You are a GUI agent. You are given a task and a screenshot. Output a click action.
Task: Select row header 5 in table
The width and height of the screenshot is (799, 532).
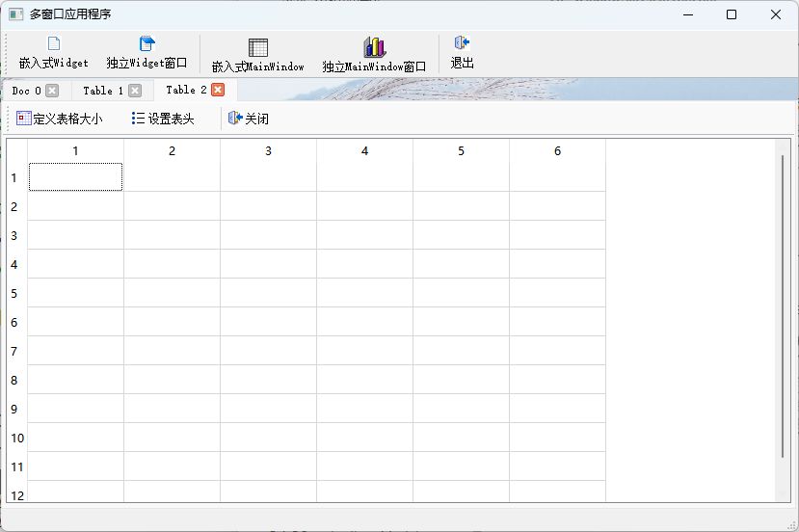tap(16, 293)
